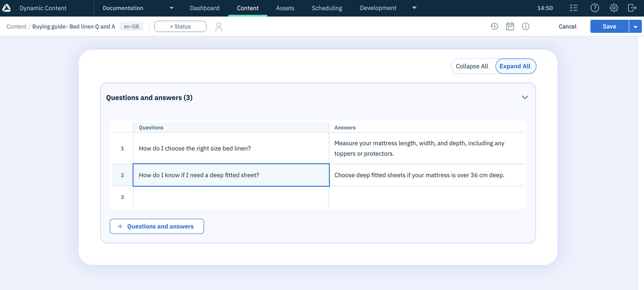Open the scheduling calendar icon
644x290 pixels.
[x=510, y=26]
